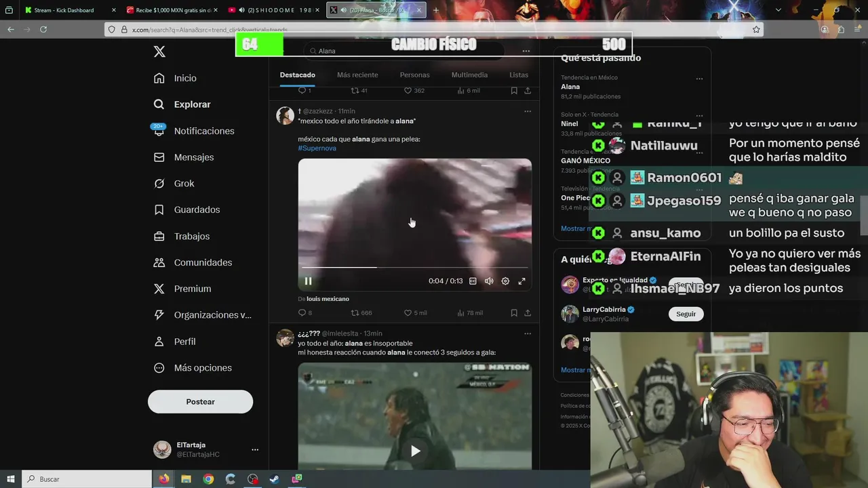Open the Alana trending topic
The height and width of the screenshot is (488, 868).
[x=570, y=87]
